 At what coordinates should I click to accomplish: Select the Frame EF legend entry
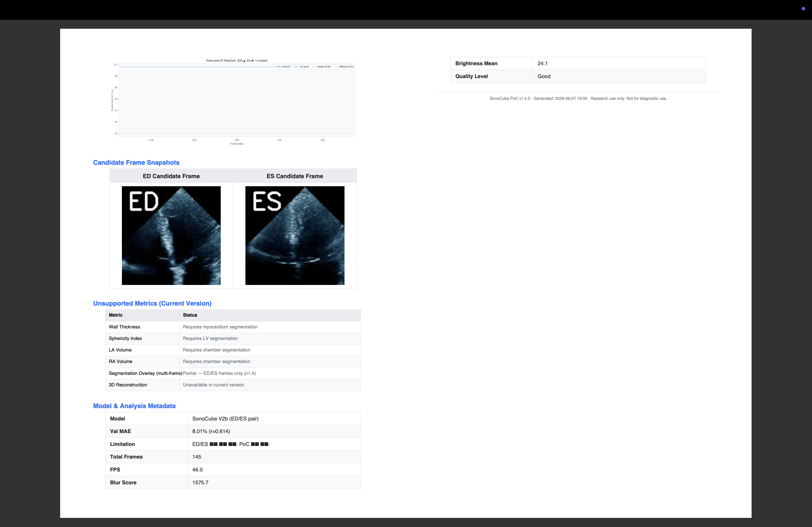pyautogui.click(x=284, y=67)
